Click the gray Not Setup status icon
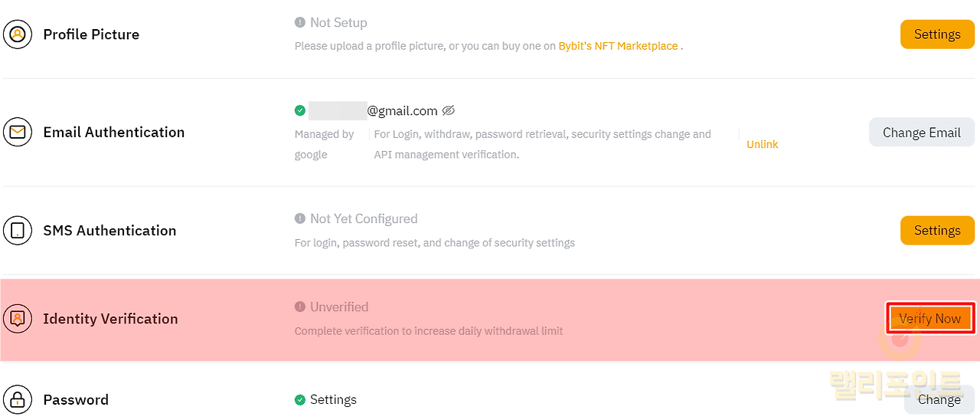Image resolution: width=980 pixels, height=420 pixels. [300, 23]
